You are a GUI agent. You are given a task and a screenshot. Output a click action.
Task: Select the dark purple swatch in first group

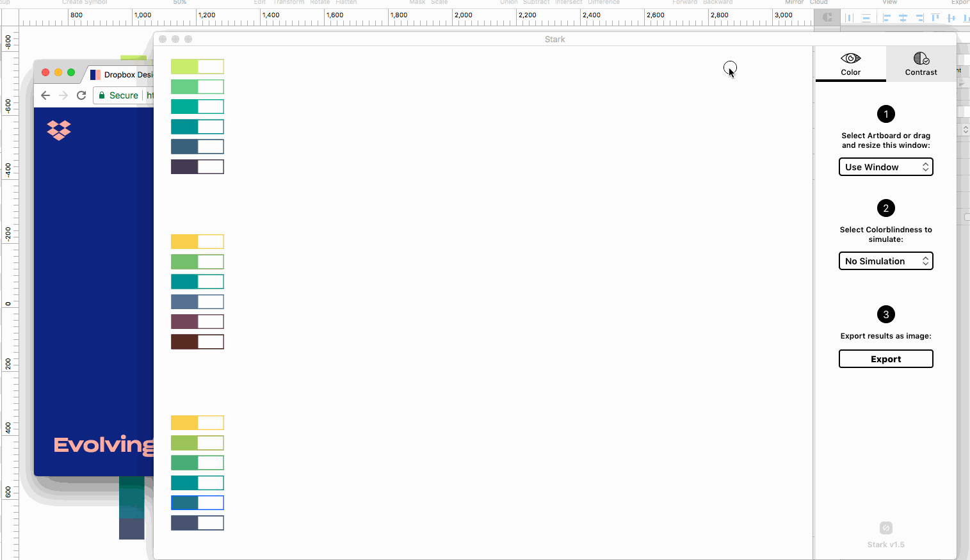point(197,166)
